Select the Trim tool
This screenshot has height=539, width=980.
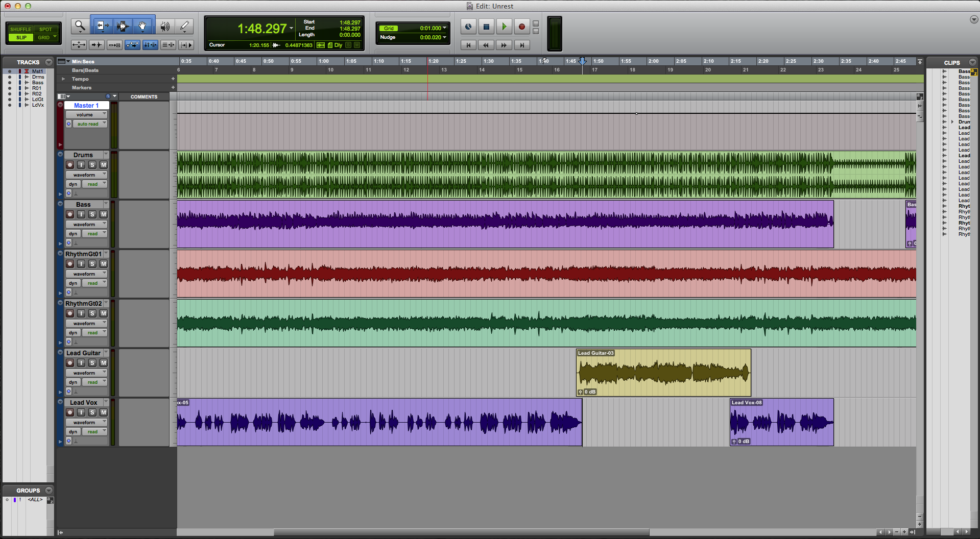tap(102, 26)
